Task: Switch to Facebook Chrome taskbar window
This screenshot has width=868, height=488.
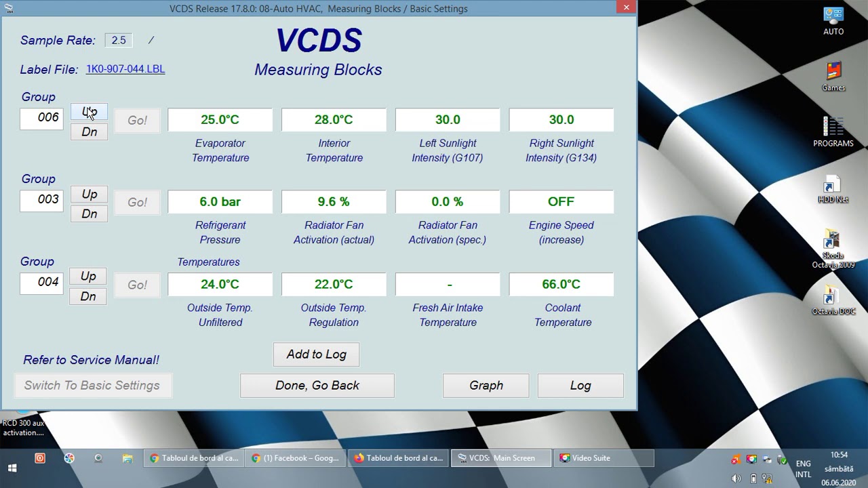Action: pos(296,458)
